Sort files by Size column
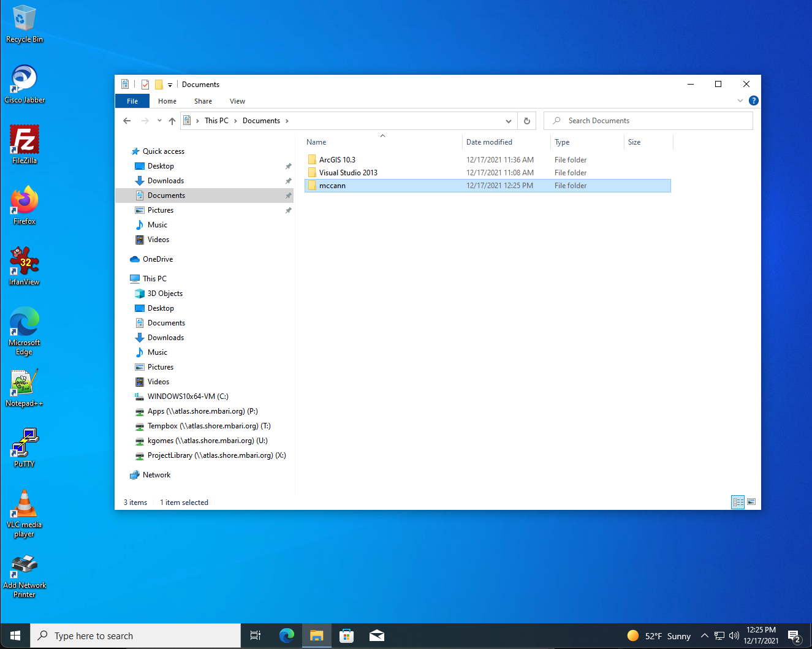Image resolution: width=812 pixels, height=649 pixels. [x=648, y=142]
